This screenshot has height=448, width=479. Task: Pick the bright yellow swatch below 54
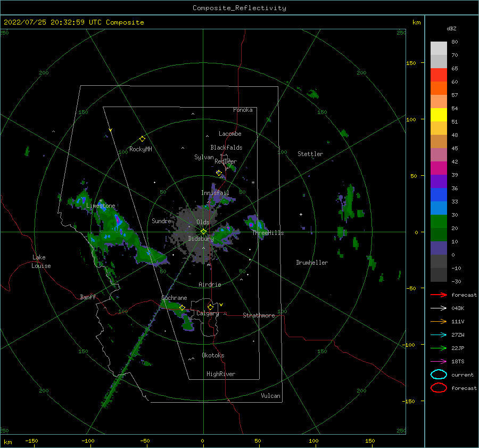(439, 115)
